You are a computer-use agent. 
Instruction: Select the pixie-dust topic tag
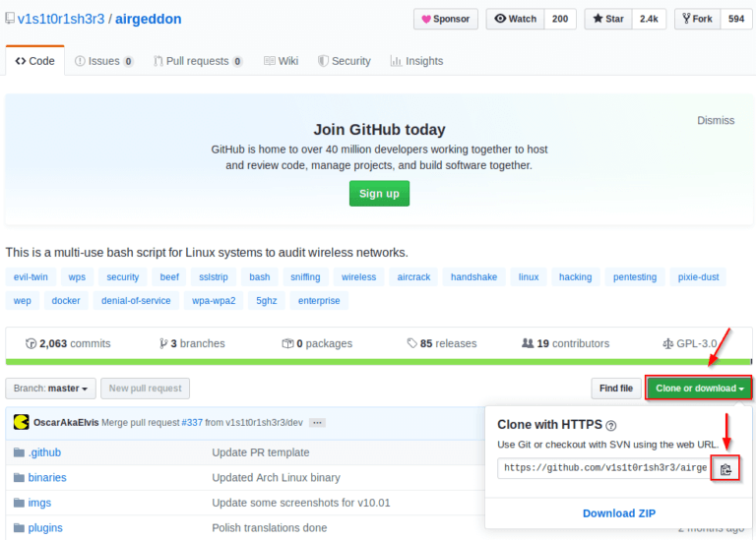tap(698, 277)
